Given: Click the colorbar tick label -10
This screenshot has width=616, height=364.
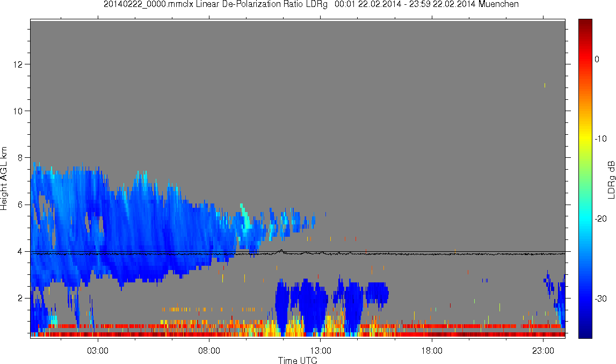Looking at the screenshot, I should (600, 139).
